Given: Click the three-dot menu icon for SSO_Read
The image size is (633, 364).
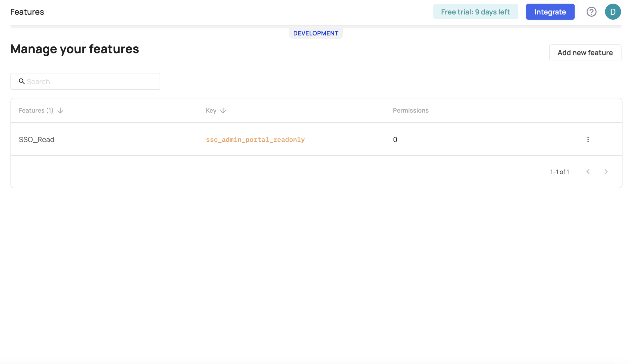Looking at the screenshot, I should point(588,138).
